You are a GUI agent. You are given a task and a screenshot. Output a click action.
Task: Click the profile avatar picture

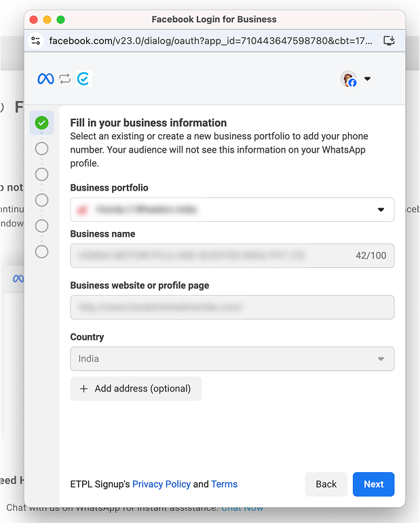click(x=349, y=79)
